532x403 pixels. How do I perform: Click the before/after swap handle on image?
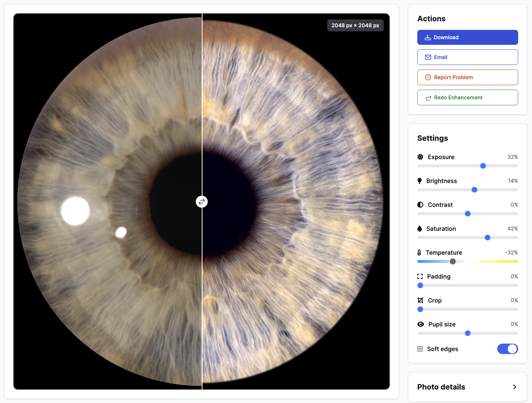click(x=202, y=202)
